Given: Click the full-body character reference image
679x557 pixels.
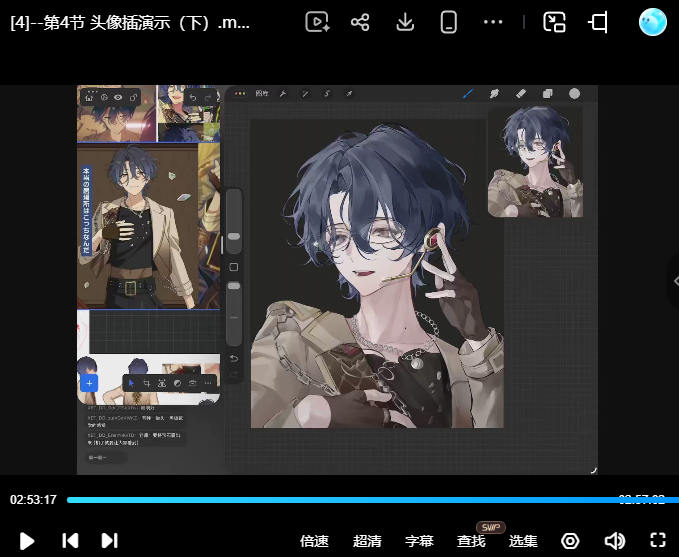Looking at the screenshot, I should click(x=137, y=226).
